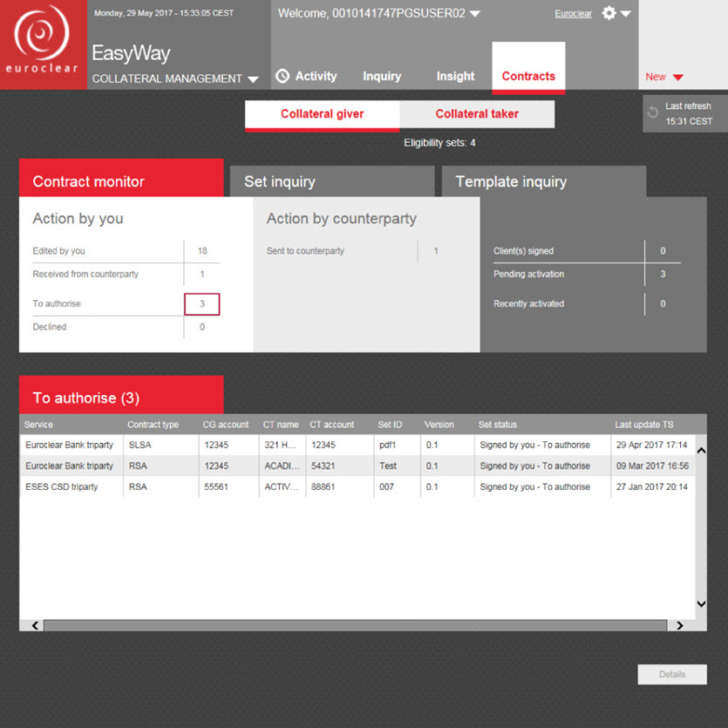Click the Euroclear logo
Screen dimensions: 728x728
tap(44, 44)
